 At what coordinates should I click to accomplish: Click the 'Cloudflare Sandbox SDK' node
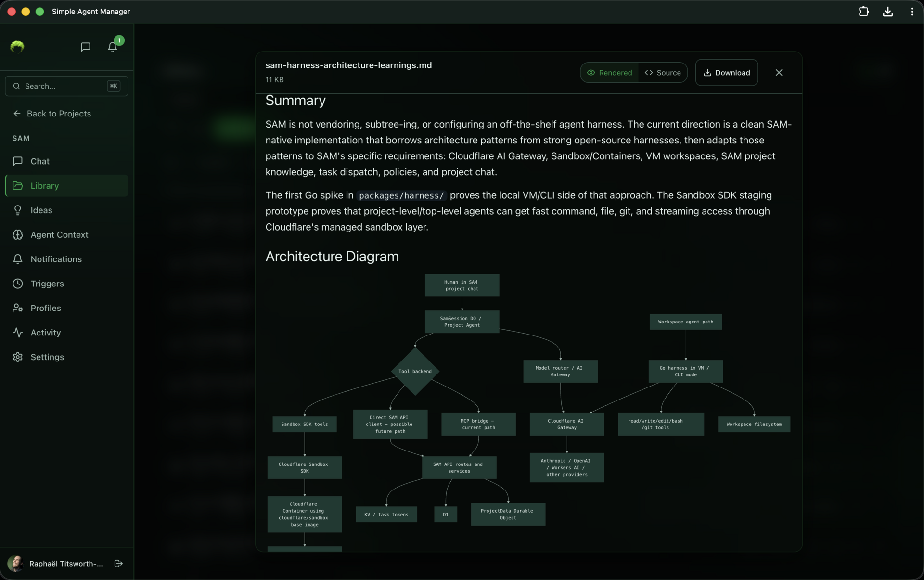(304, 468)
